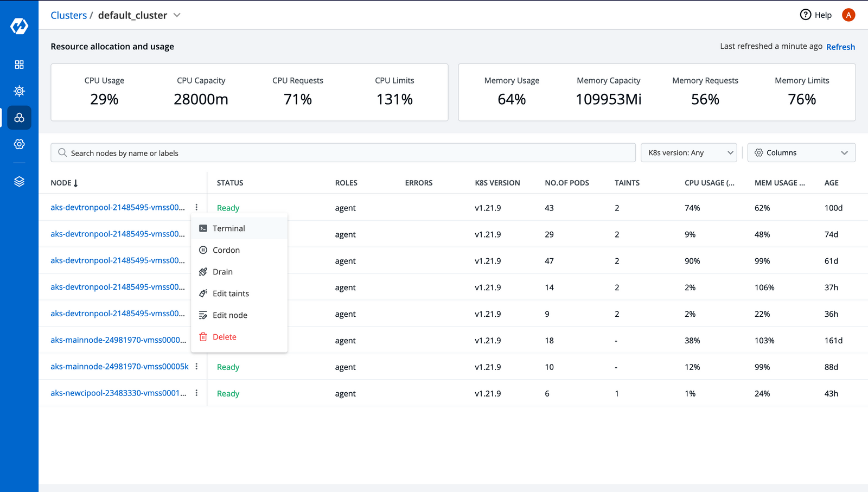Open Help via the question mark icon
Screen dimensions: 868x492
[806, 15]
